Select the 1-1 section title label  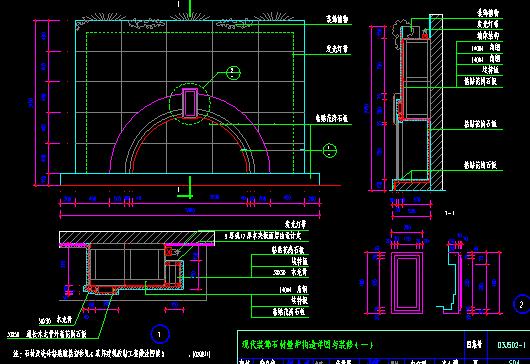[449, 213]
